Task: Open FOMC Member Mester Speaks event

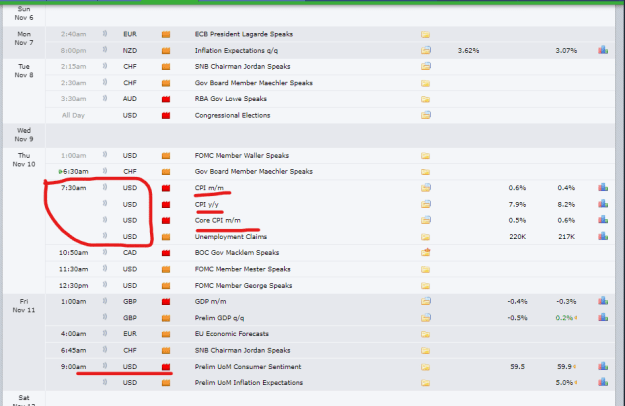Action: (x=242, y=269)
